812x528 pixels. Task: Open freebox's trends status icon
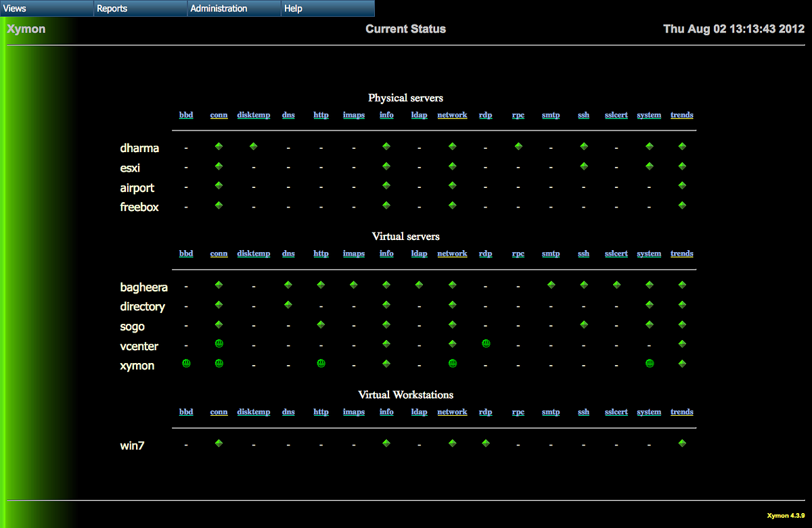[x=682, y=205]
